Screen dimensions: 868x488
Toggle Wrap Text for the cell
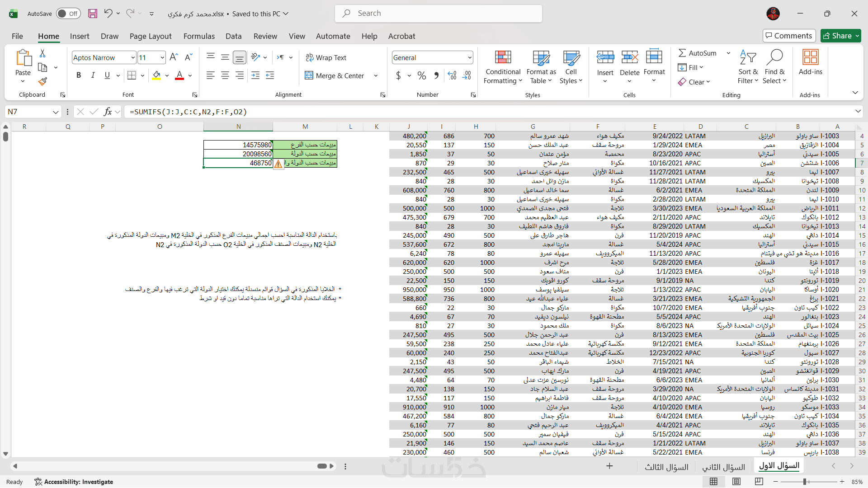[326, 57]
